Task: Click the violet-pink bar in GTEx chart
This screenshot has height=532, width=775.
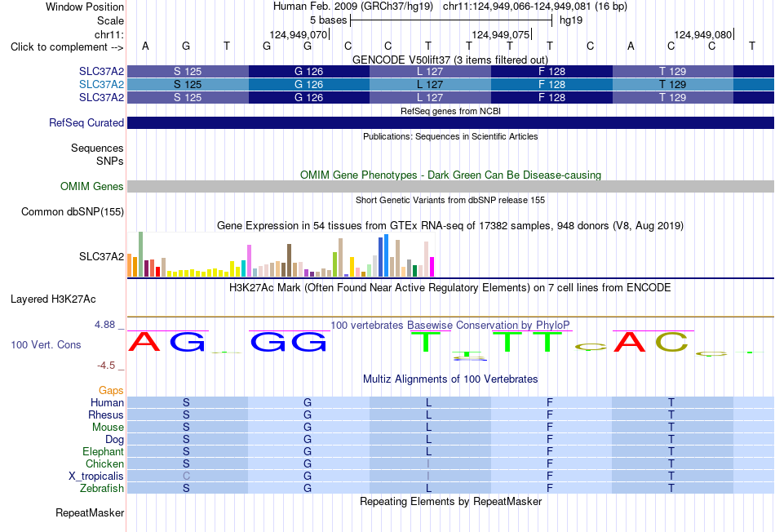Action: coord(249,261)
